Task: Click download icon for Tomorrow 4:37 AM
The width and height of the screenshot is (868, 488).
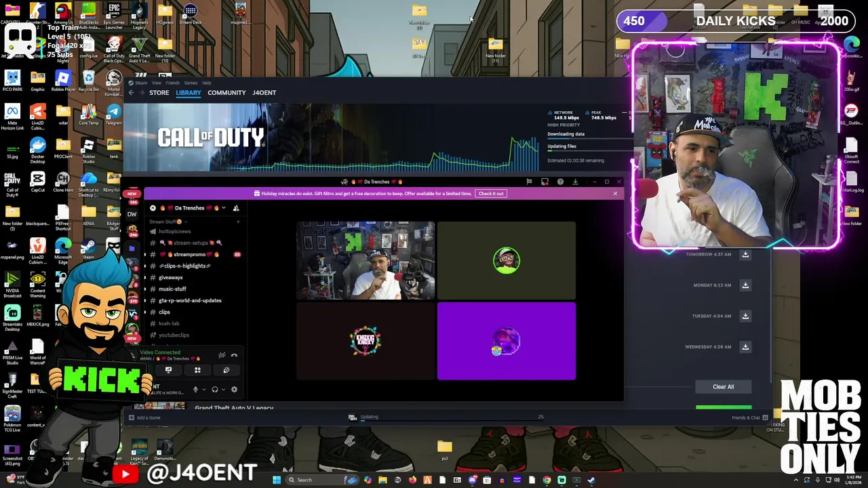Action: coord(745,254)
